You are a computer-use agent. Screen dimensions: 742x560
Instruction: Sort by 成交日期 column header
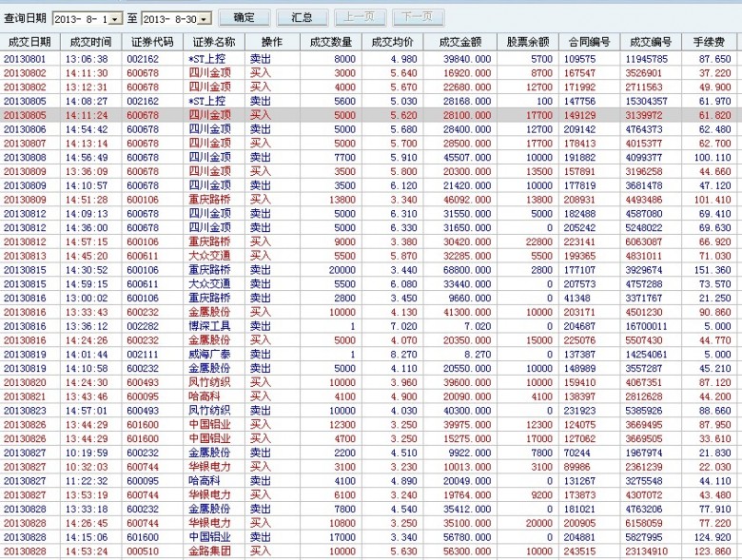coord(29,42)
